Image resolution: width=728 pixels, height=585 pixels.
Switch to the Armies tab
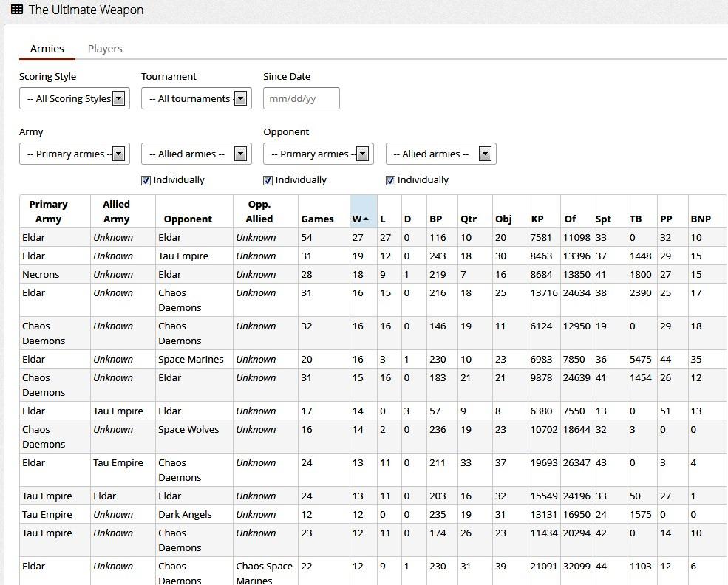pyautogui.click(x=47, y=49)
